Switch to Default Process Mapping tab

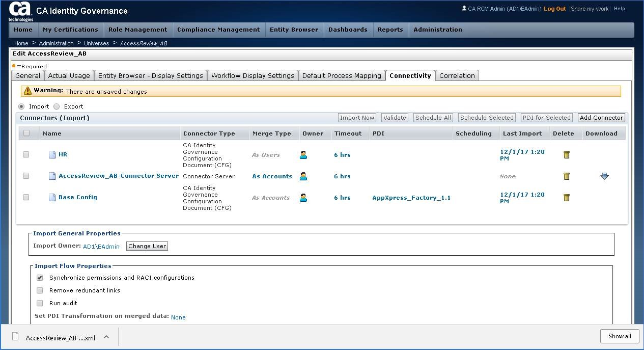[x=342, y=75]
